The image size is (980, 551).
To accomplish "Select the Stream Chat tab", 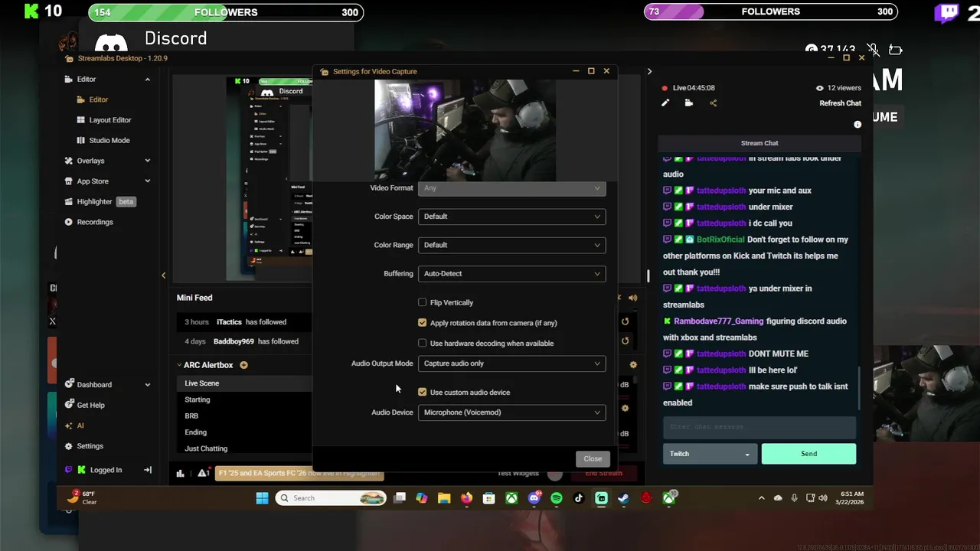I will tap(759, 143).
